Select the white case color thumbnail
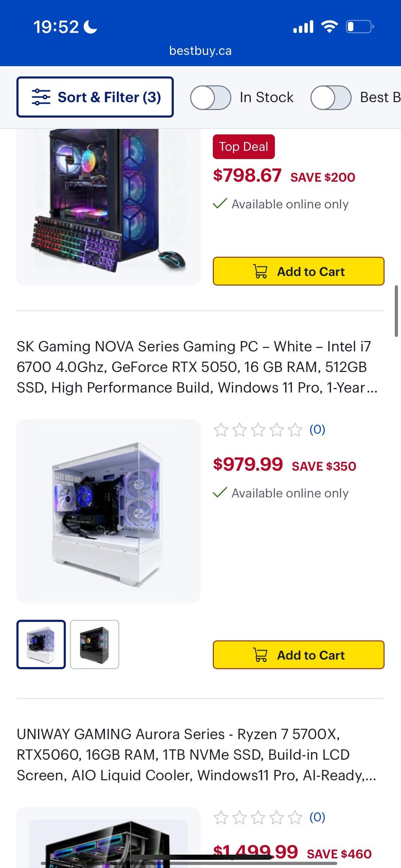Viewport: 401px width, 868px height. click(x=41, y=644)
